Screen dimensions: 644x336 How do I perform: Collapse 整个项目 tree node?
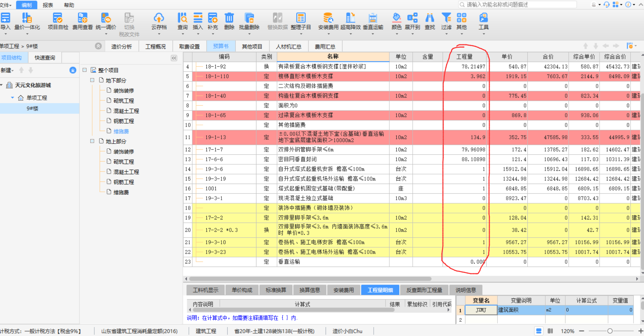coord(84,70)
